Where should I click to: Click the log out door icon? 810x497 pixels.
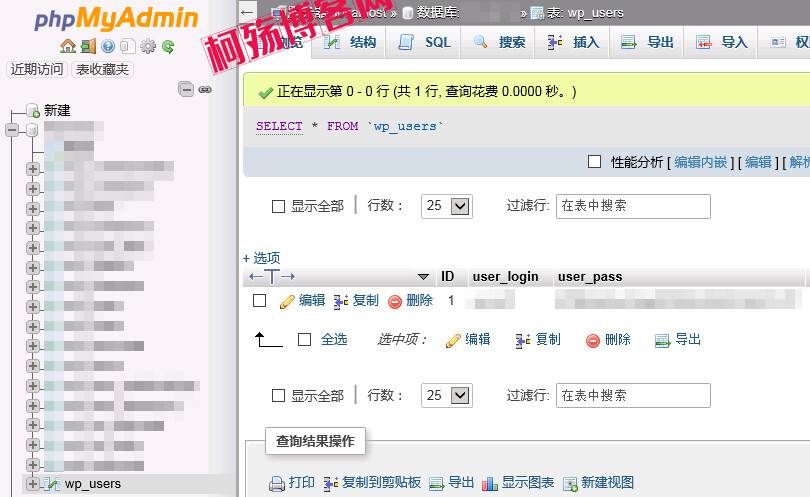click(88, 46)
